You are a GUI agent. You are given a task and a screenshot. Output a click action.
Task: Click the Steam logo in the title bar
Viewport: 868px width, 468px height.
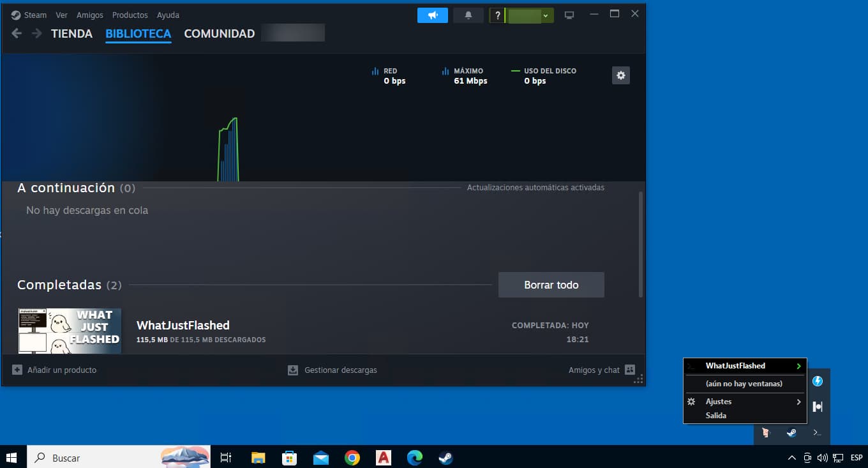coord(16,15)
